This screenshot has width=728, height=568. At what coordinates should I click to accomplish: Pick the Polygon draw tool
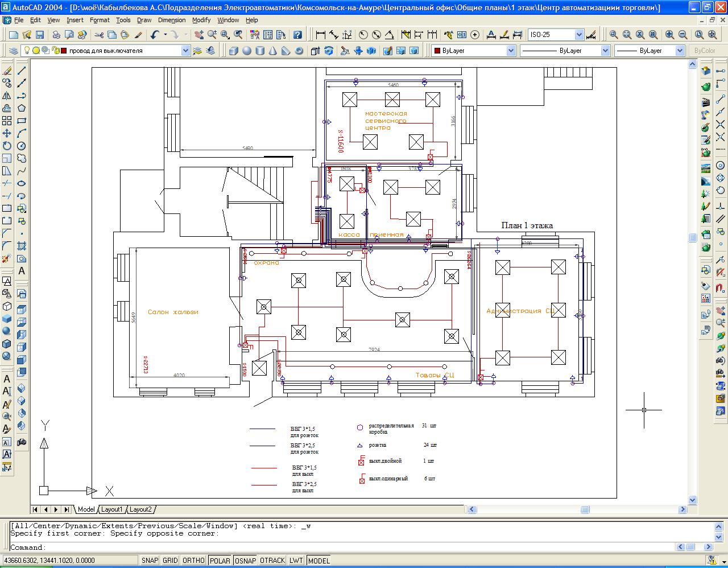click(22, 108)
